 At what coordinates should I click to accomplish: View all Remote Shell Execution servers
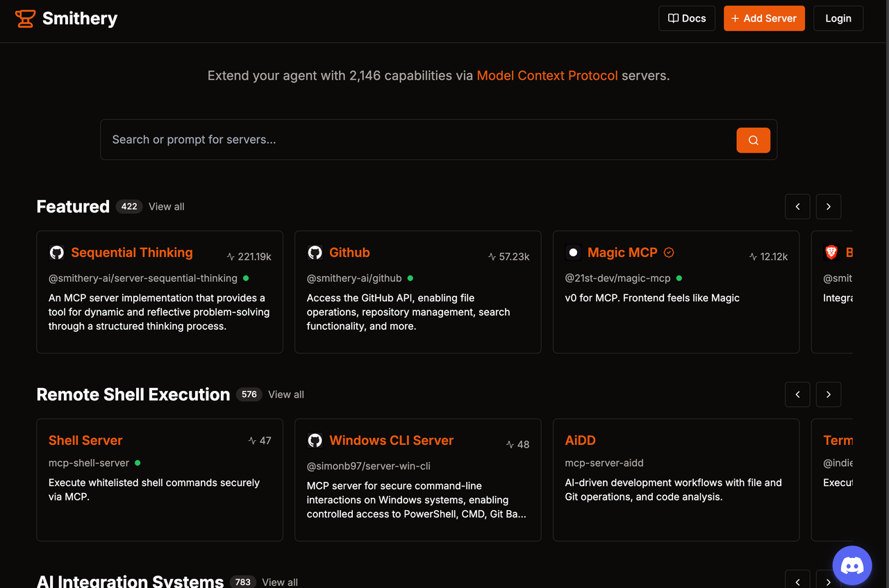[x=286, y=394]
